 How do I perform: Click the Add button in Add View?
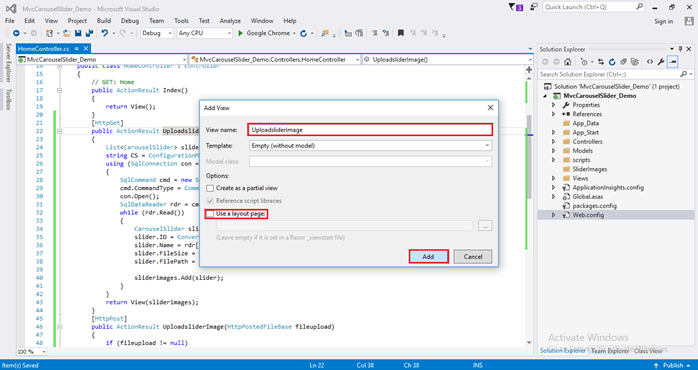tap(428, 256)
